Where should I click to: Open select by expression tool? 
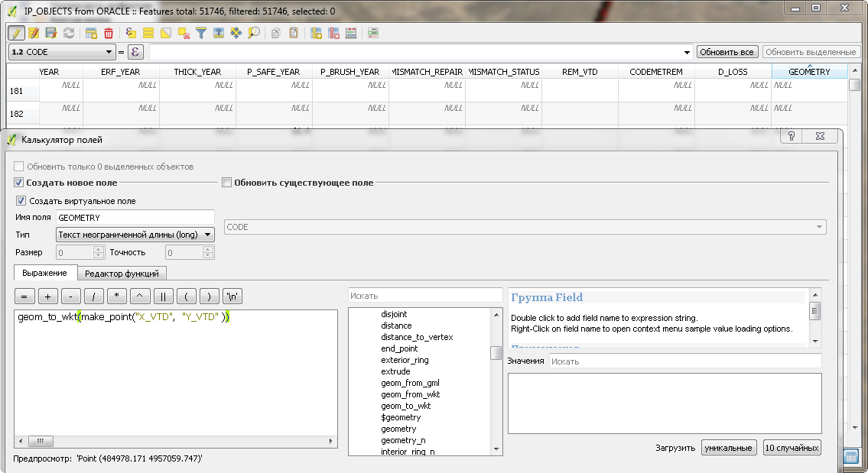131,33
